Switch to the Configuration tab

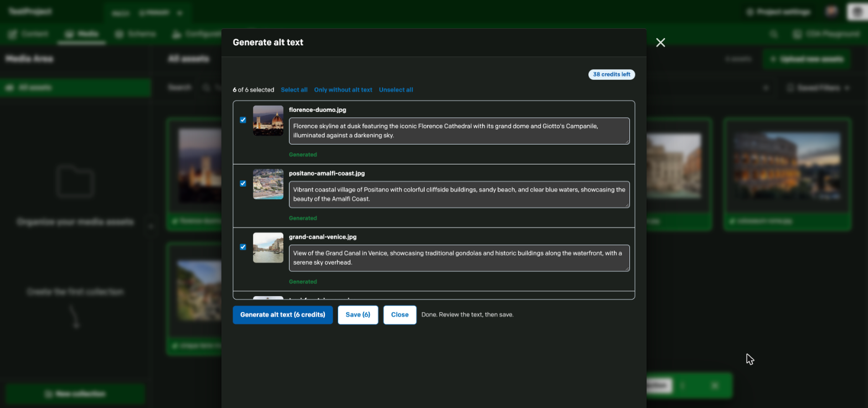coord(197,34)
